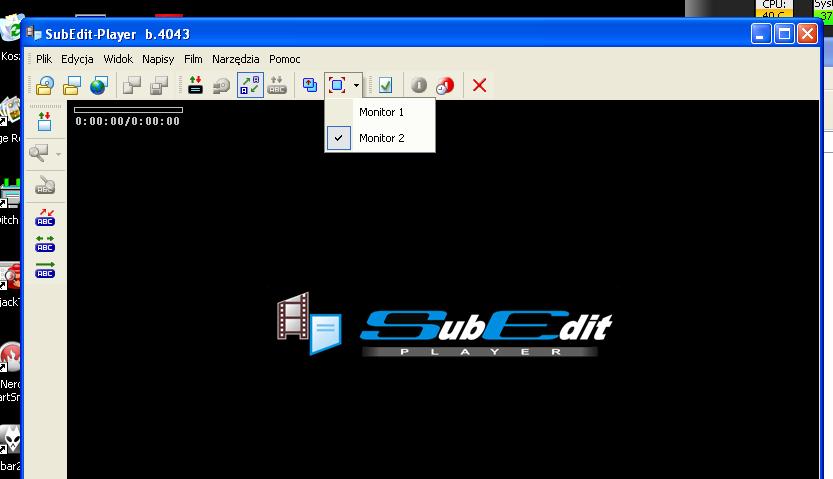Screen dimensions: 833x479
Task: Click the gray info circle icon
Action: point(419,85)
